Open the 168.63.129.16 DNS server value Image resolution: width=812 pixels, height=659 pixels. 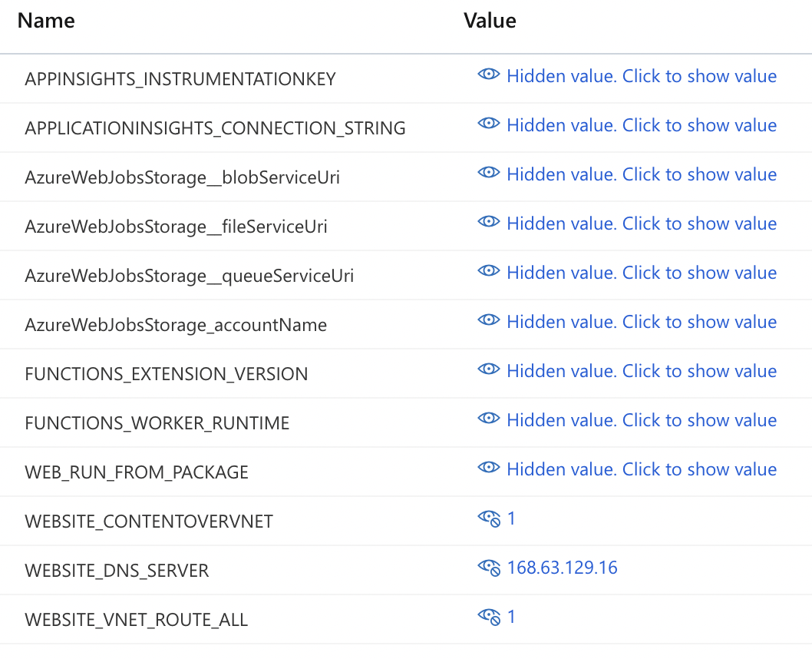click(x=562, y=568)
